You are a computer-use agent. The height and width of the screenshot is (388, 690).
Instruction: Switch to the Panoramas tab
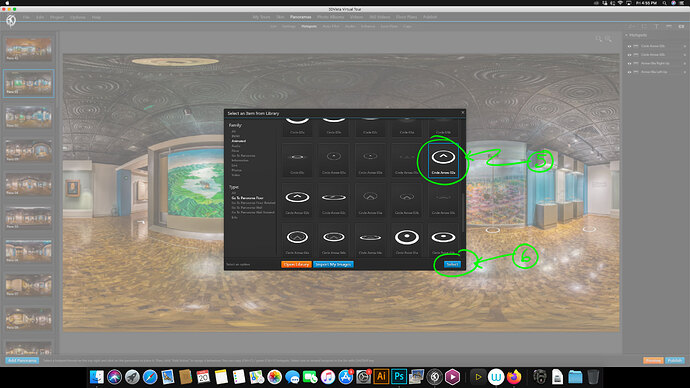click(x=301, y=17)
